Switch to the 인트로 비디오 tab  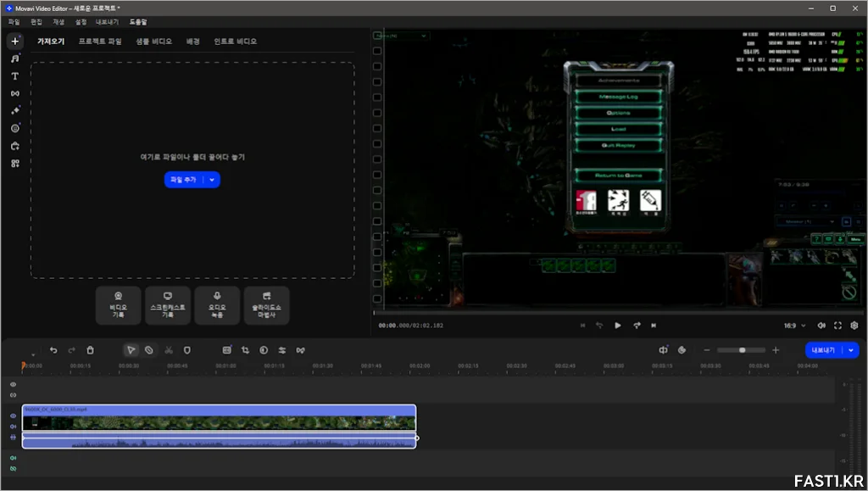[x=236, y=42]
